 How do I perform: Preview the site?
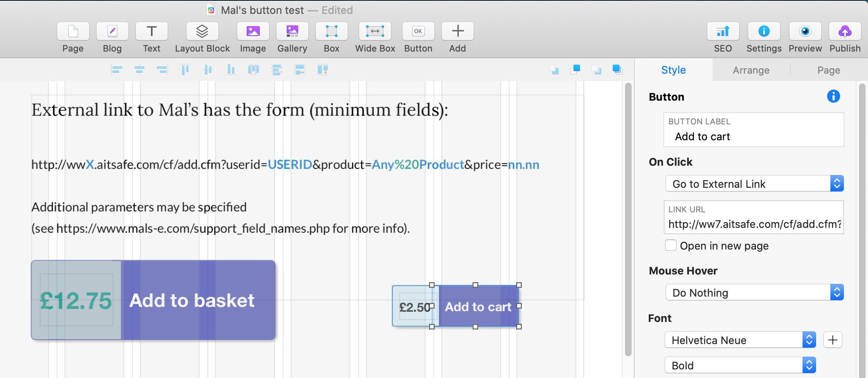coord(805,32)
